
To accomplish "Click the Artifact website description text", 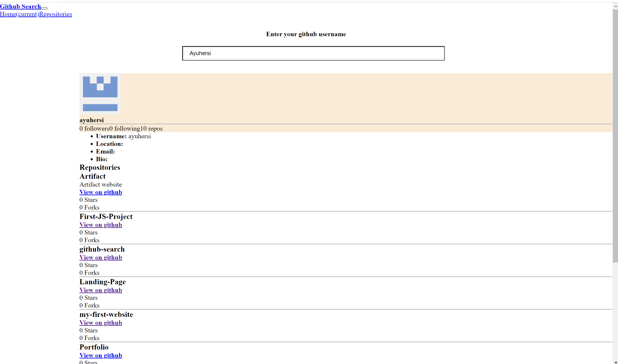I will click(x=101, y=184).
